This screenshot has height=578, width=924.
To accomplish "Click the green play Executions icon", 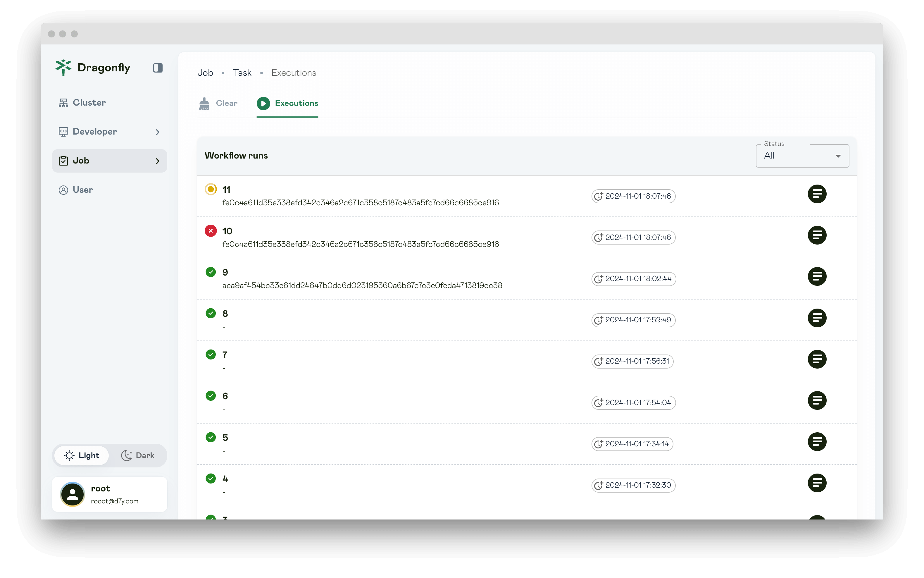I will tap(263, 103).
